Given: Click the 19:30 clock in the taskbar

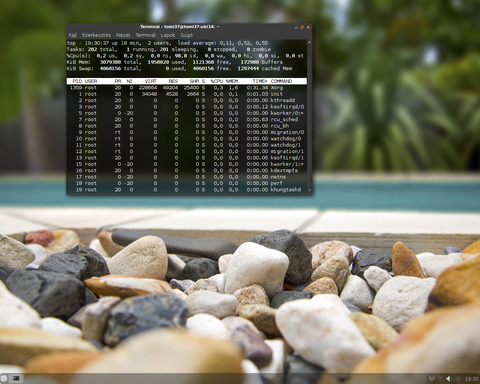Looking at the screenshot, I should coord(472,379).
